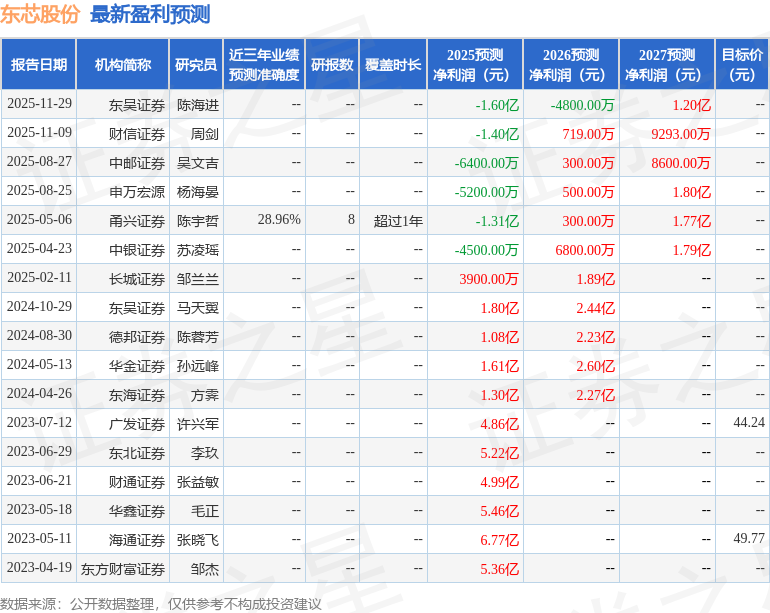Click the -5200.00万 profit value

(486, 192)
